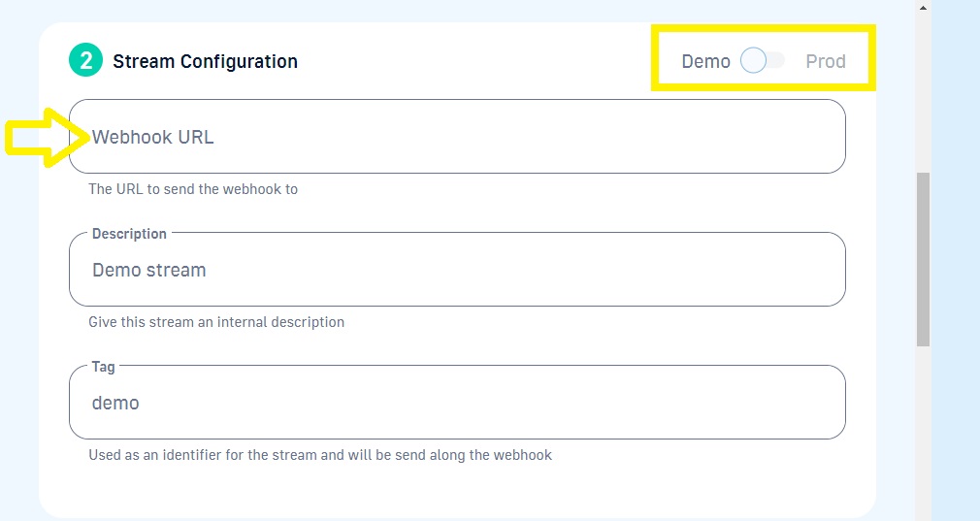Toggle the Demo/Prod environment switch

(x=762, y=60)
